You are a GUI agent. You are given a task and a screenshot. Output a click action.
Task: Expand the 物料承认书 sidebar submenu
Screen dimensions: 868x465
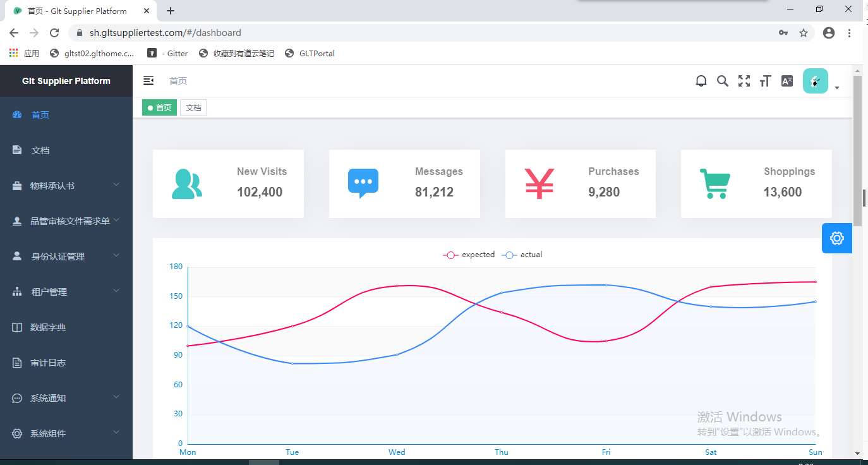click(66, 186)
